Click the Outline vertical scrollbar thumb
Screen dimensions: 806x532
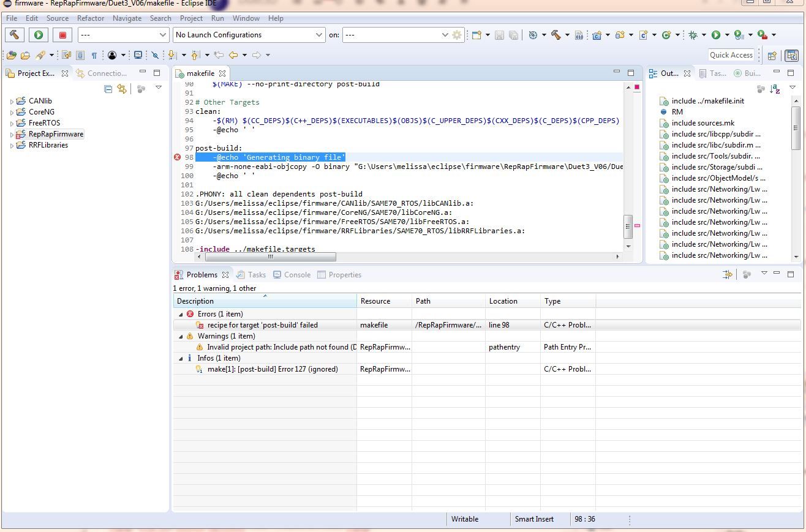796,129
